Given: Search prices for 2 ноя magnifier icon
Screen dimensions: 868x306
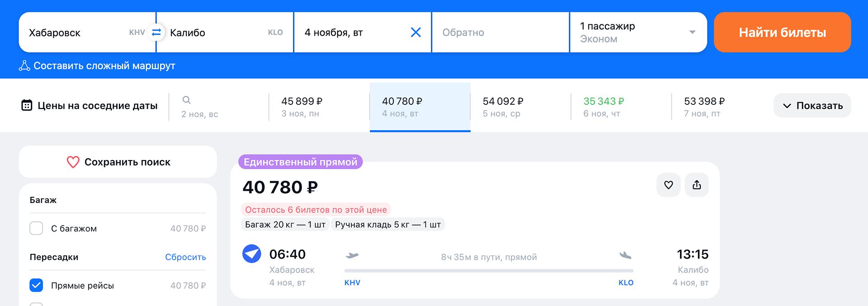Looking at the screenshot, I should click(x=186, y=100).
